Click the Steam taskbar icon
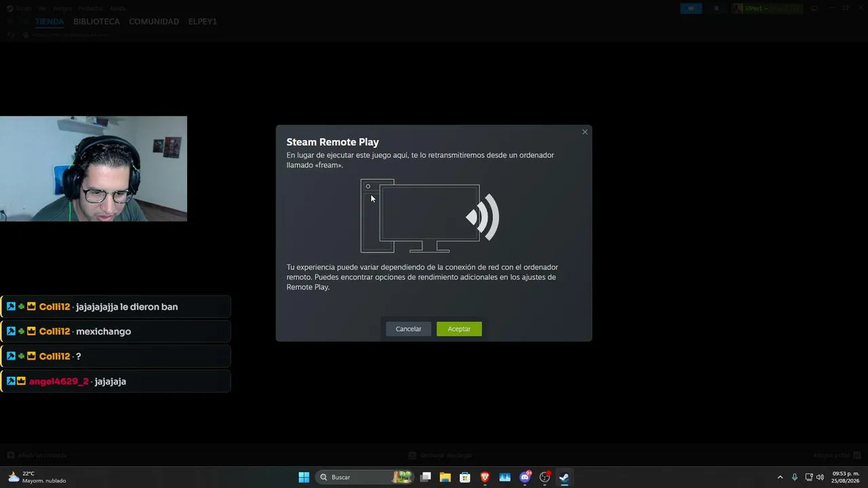868x488 pixels. click(x=564, y=477)
